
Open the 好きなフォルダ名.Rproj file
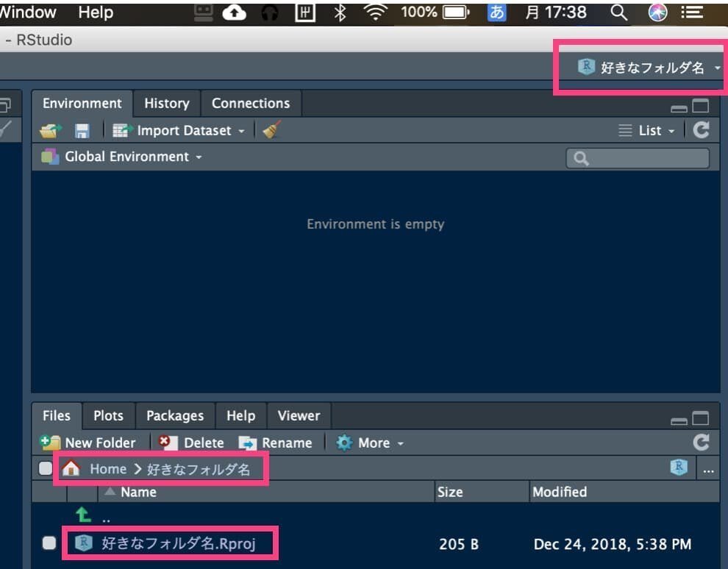coord(179,543)
